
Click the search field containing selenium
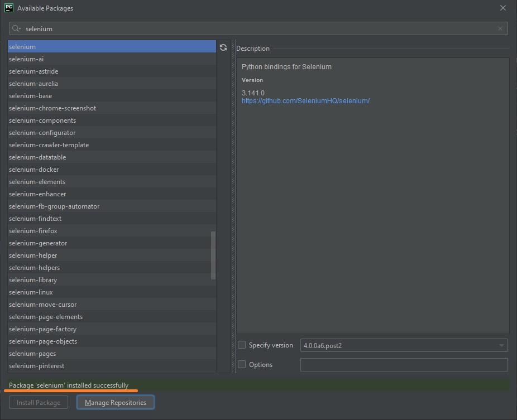258,28
